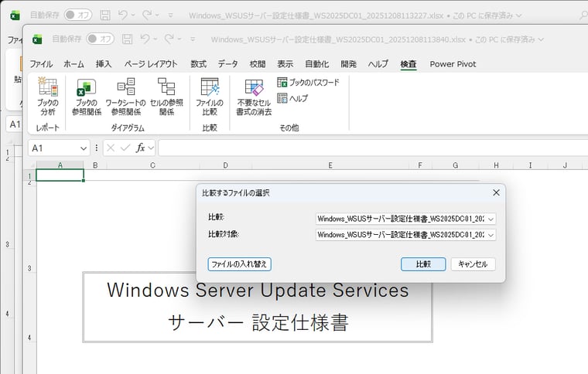Switch to the Power Pivot tab
This screenshot has width=588, height=374.
point(453,64)
